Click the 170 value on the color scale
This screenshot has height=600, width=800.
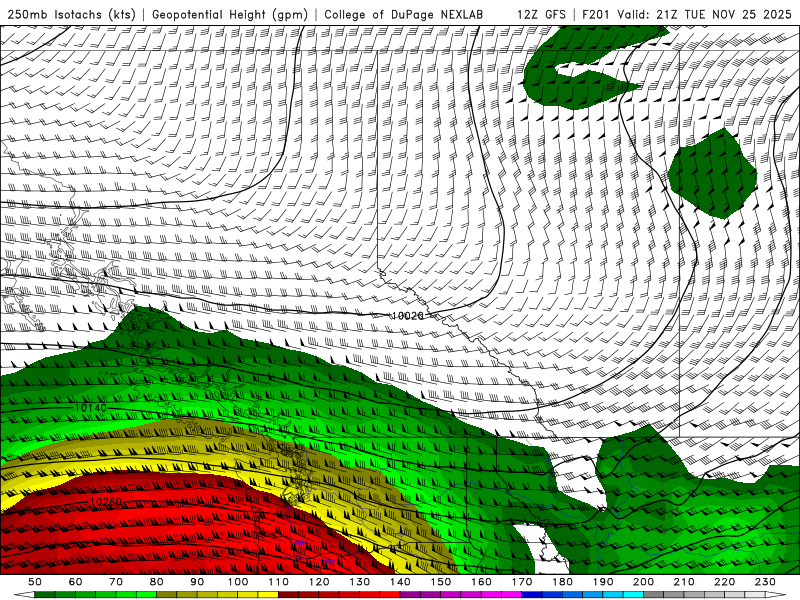pos(522,582)
